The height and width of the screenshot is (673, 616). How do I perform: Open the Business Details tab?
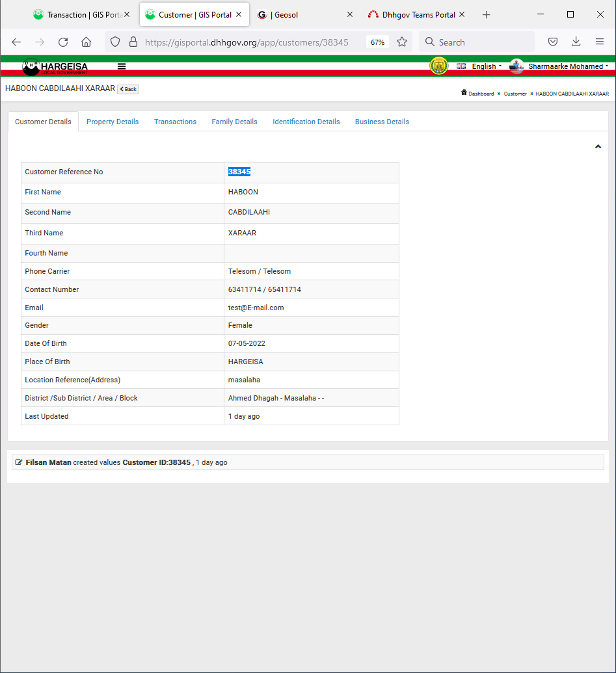click(382, 122)
